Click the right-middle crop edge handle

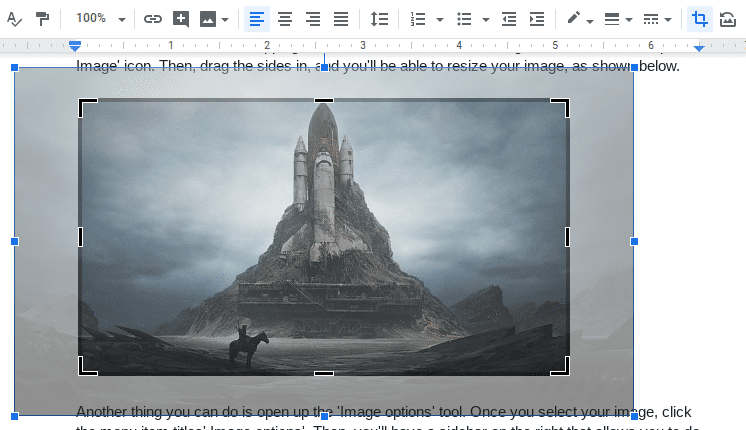[567, 237]
